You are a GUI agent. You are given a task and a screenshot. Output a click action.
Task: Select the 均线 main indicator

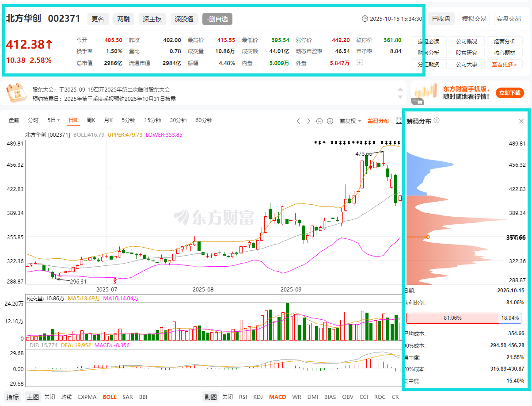coord(66,397)
